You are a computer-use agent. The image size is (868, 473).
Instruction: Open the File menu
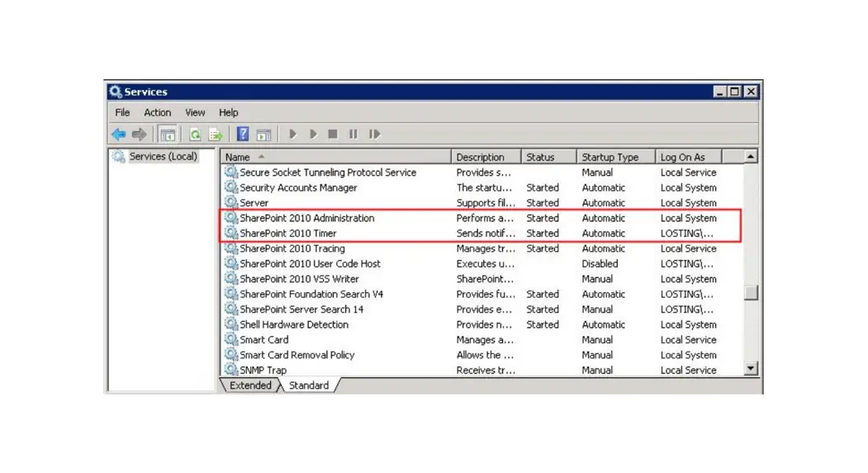pos(122,112)
